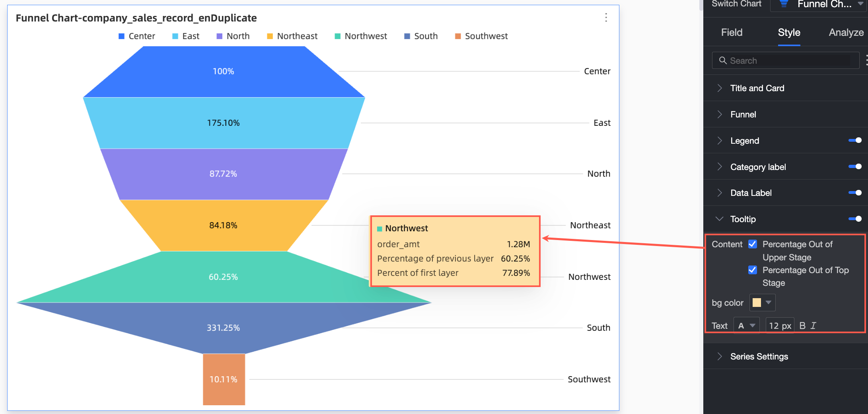Collapse the Tooltip section

(x=719, y=219)
